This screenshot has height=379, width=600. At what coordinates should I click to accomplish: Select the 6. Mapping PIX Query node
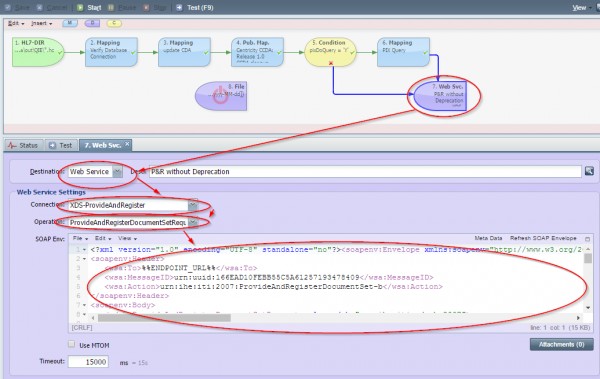click(403, 52)
